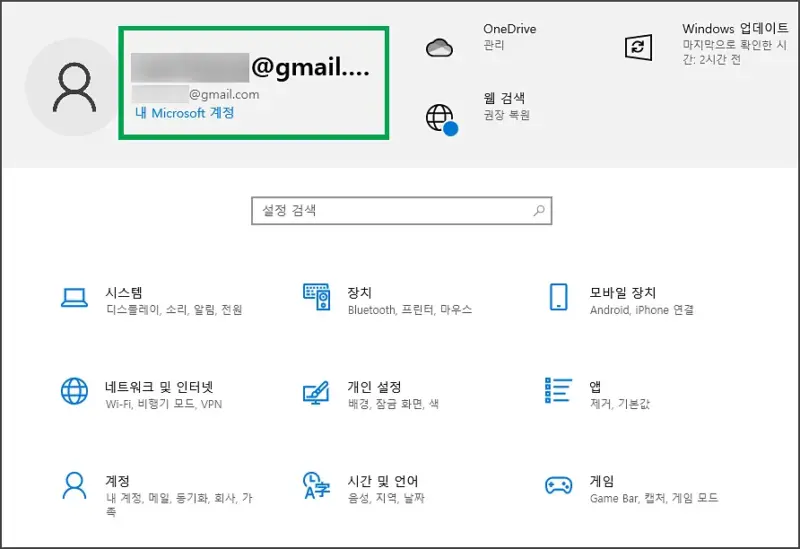Image resolution: width=800 pixels, height=549 pixels.
Task: Open the 네트워크 및 인터넷 category
Action: point(143,394)
